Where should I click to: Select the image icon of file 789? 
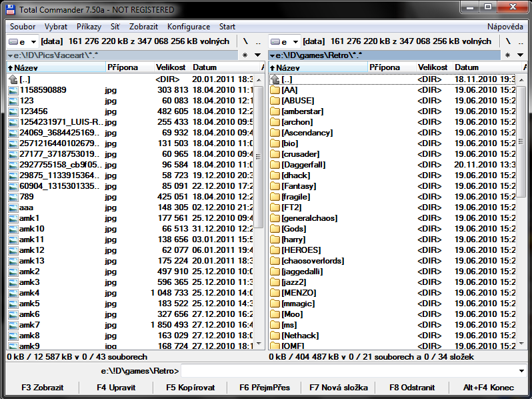click(x=13, y=197)
